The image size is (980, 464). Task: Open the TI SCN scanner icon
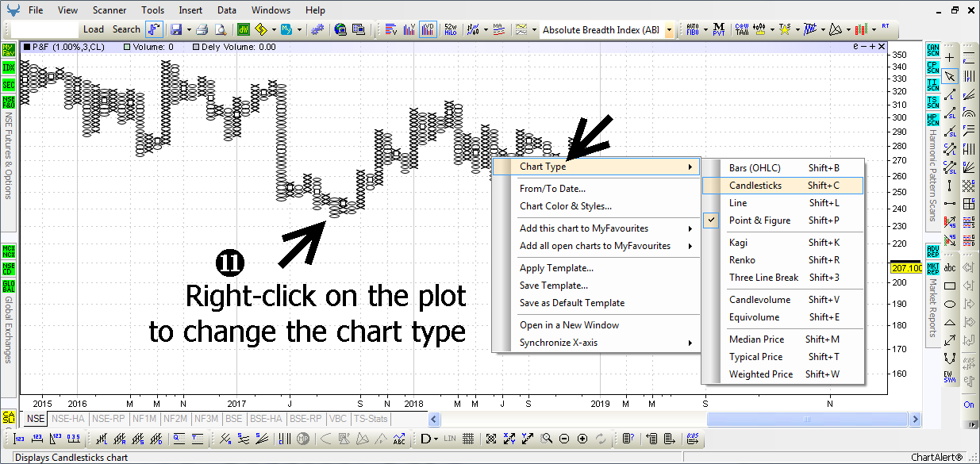[x=932, y=85]
